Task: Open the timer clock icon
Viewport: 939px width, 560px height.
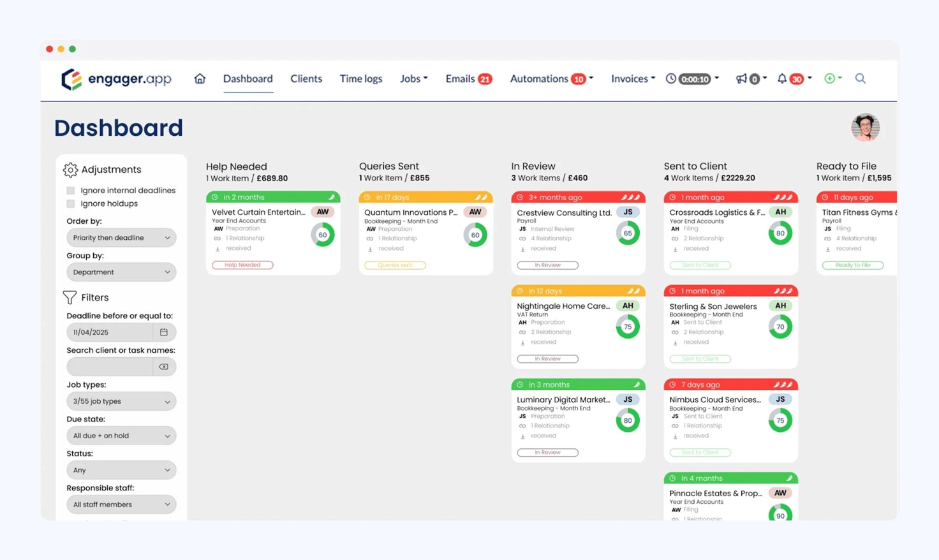Action: [671, 78]
